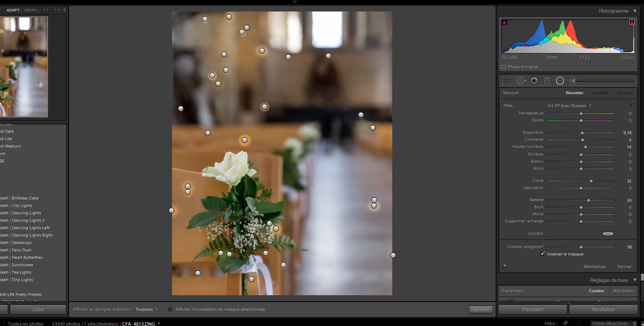The height and width of the screenshot is (326, 644).
Task: Select the Crop Overlay tool
Action: [507, 81]
